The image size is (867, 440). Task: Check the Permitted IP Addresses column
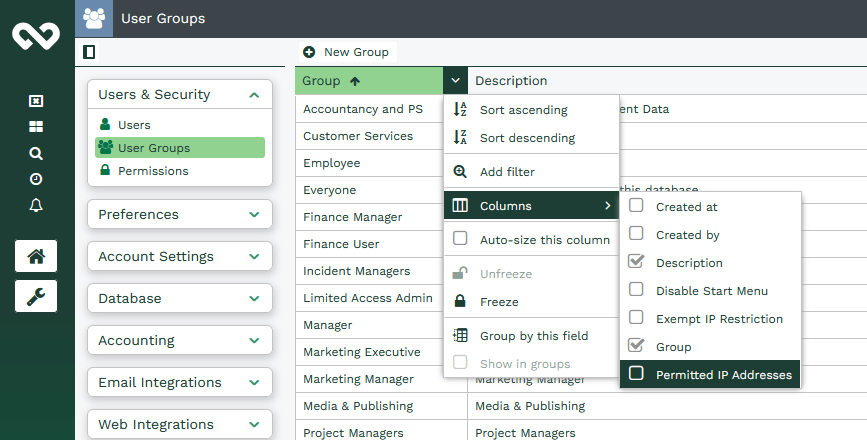[x=636, y=374]
